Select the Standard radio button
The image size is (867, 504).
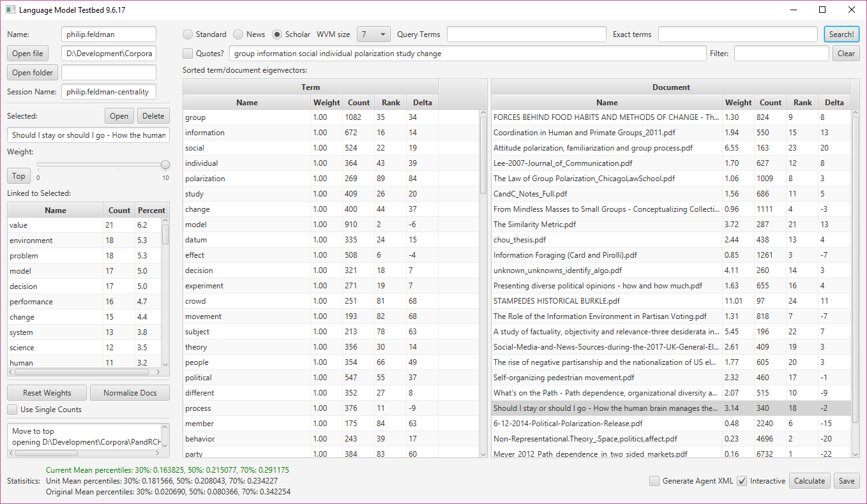(188, 34)
